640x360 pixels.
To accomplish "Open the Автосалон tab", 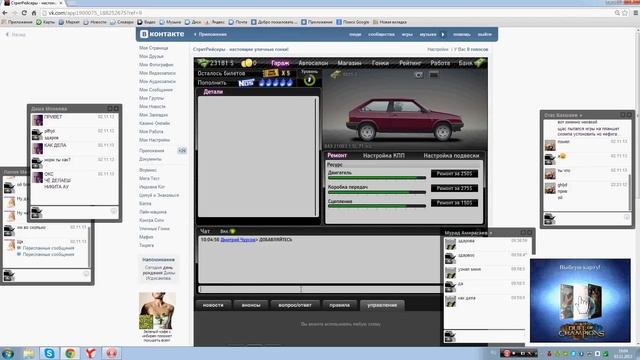I will [x=313, y=63].
